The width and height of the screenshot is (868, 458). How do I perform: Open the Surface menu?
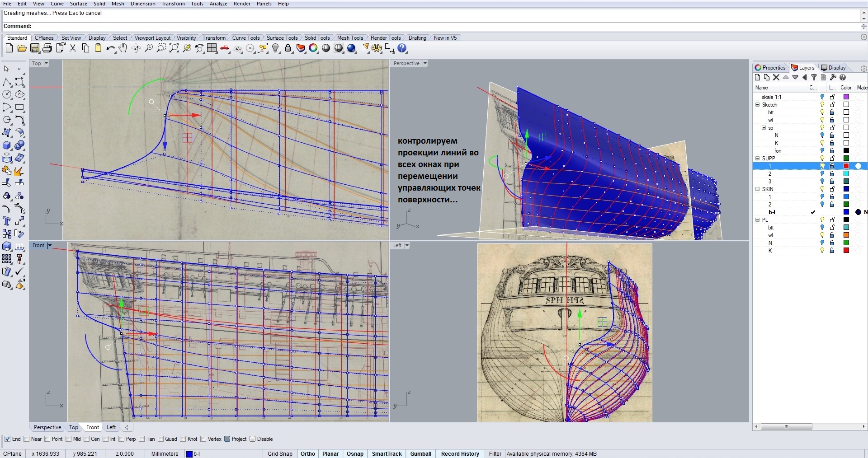pyautogui.click(x=78, y=4)
